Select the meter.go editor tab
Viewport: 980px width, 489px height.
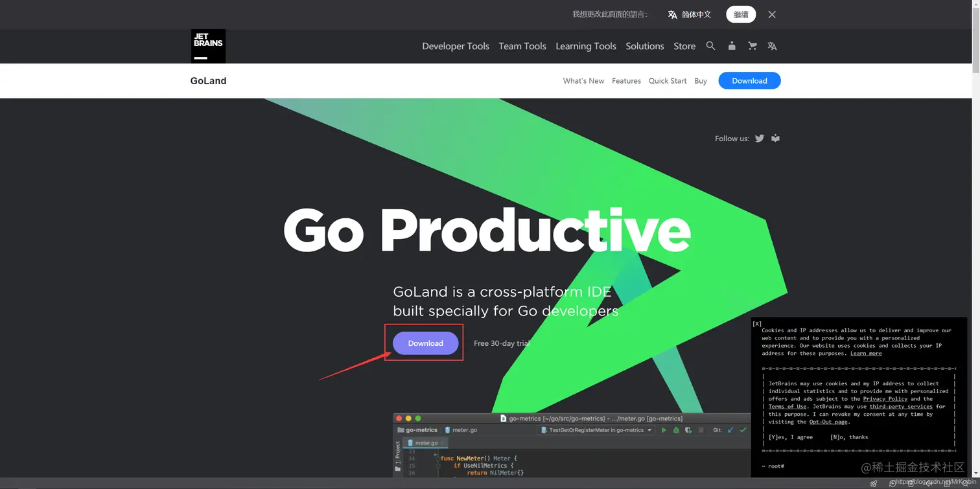425,443
